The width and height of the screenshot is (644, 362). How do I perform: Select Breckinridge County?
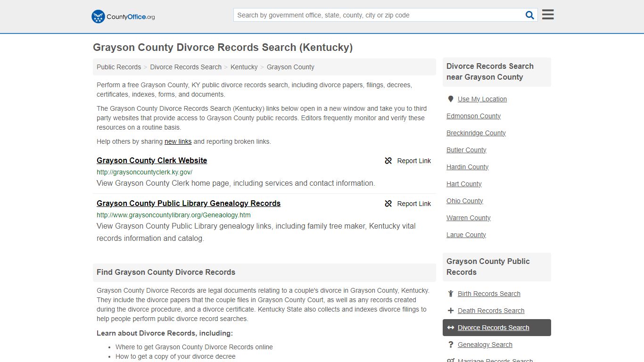[476, 133]
